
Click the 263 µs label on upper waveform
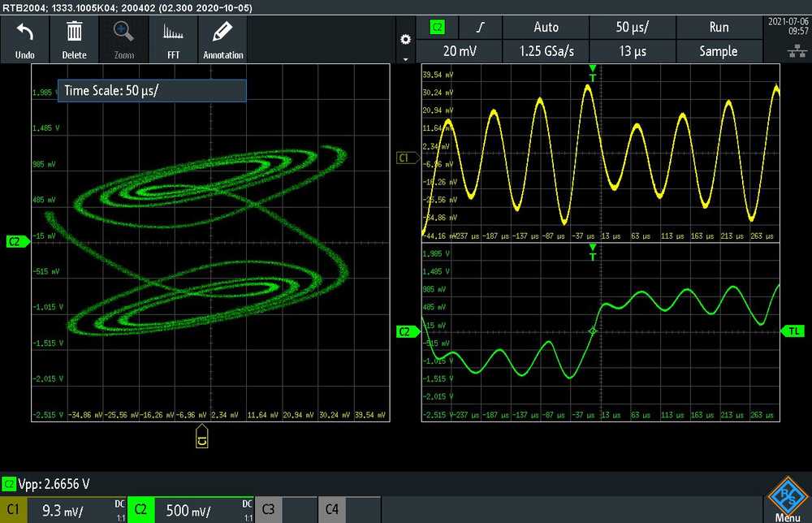pos(762,236)
